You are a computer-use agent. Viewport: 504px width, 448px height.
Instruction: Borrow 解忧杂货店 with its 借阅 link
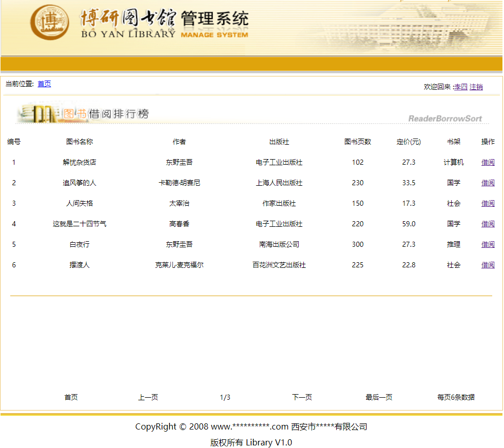tap(488, 162)
